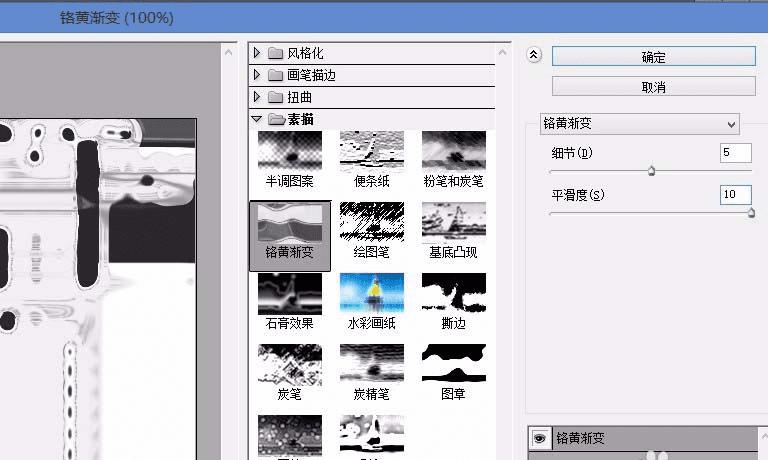Expand the 风格化 filter folder
Screen dimensions: 768x460
(x=257, y=52)
